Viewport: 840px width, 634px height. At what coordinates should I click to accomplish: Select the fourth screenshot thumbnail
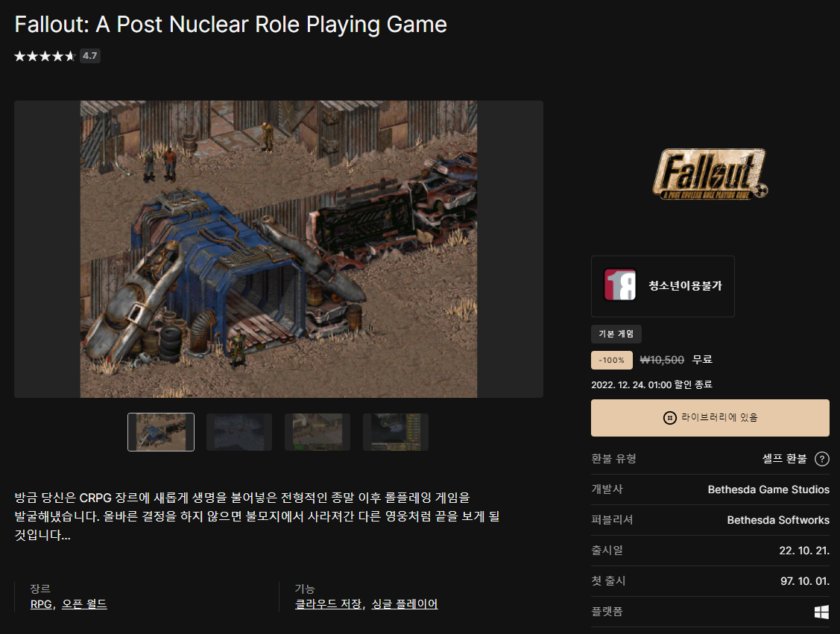tap(395, 432)
